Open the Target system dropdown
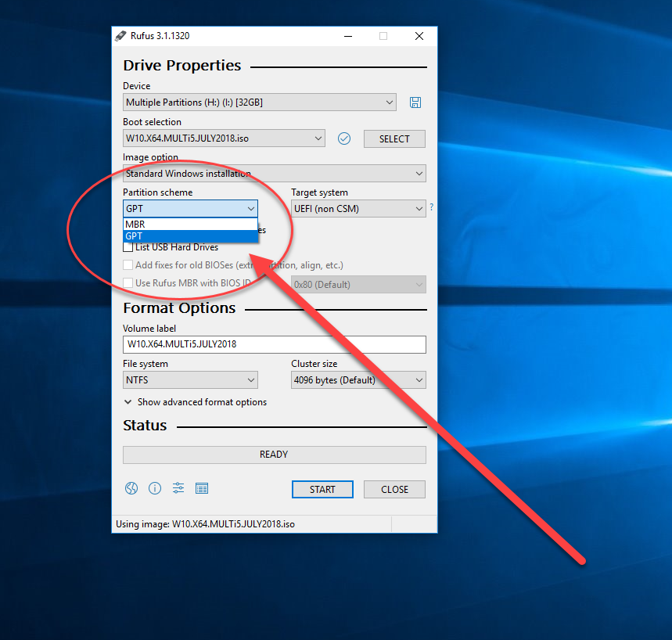The width and height of the screenshot is (672, 640). (x=358, y=209)
